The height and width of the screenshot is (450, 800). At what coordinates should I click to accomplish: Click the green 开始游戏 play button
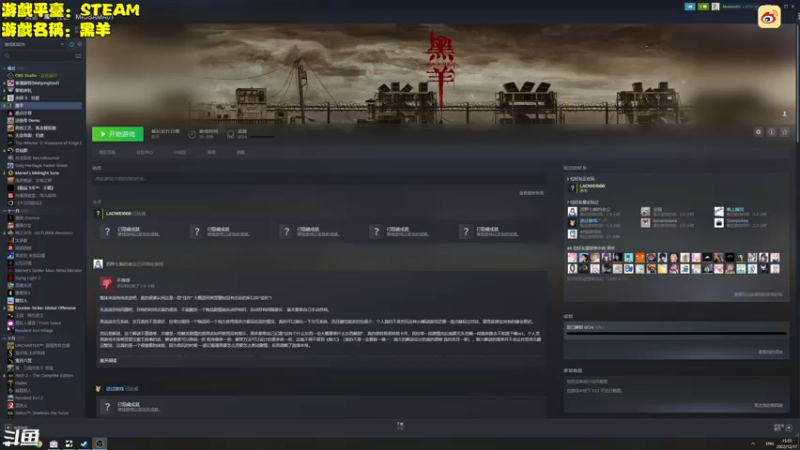tap(118, 134)
